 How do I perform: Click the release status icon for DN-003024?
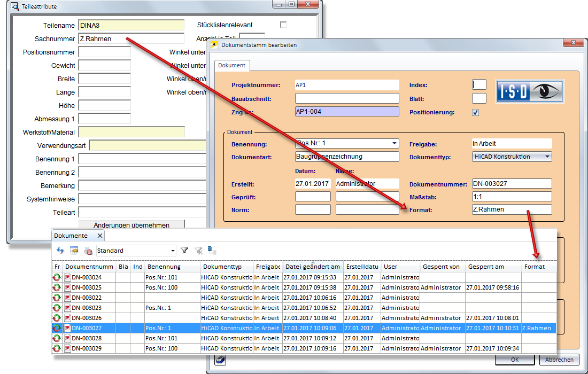pos(57,277)
